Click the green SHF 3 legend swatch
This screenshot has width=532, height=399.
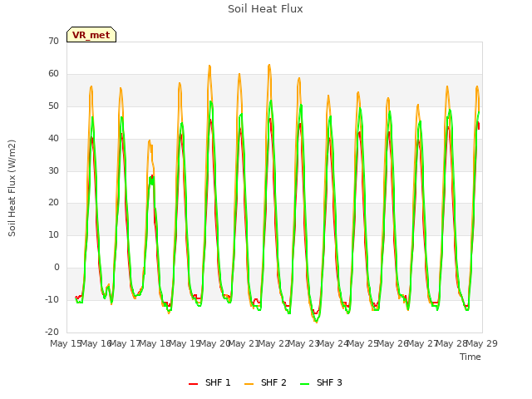[x=305, y=384]
